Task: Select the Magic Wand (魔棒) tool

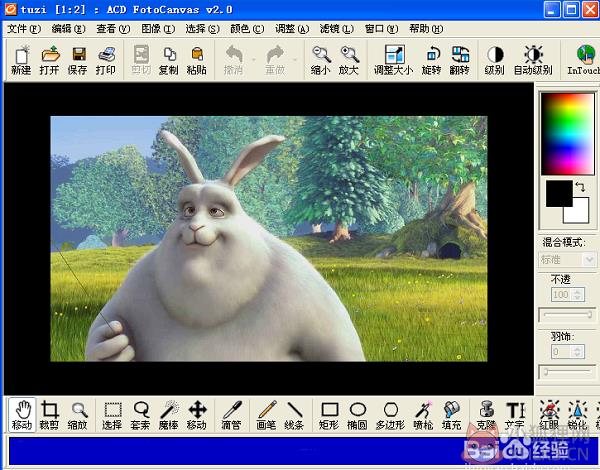Action: point(169,416)
